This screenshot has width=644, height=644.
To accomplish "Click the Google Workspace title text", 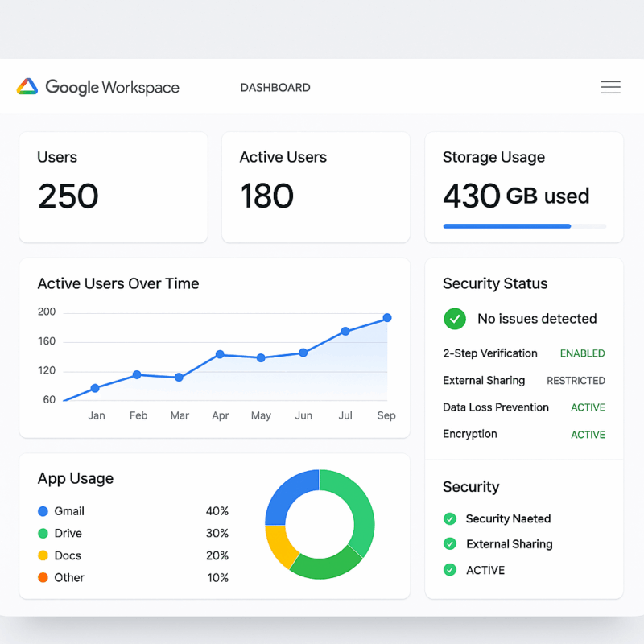I will pyautogui.click(x=112, y=87).
